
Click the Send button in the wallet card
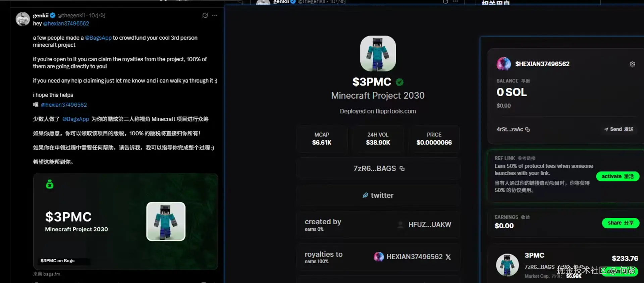[619, 129]
